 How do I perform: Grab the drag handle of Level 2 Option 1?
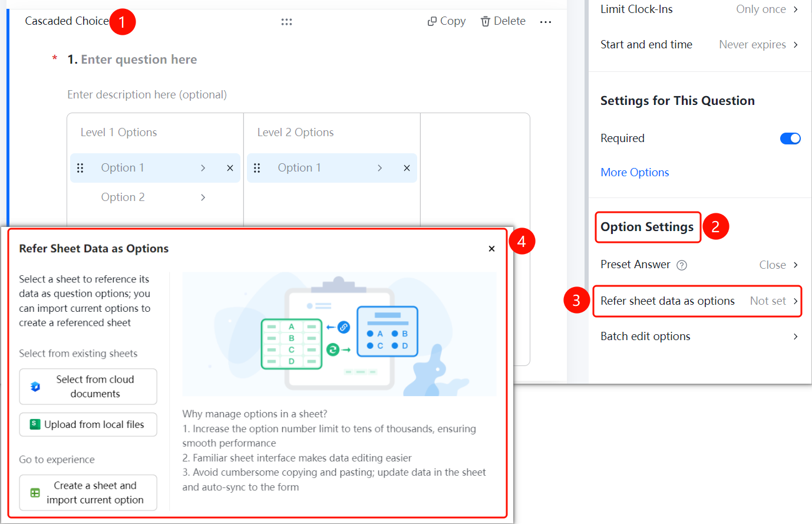[x=257, y=168]
